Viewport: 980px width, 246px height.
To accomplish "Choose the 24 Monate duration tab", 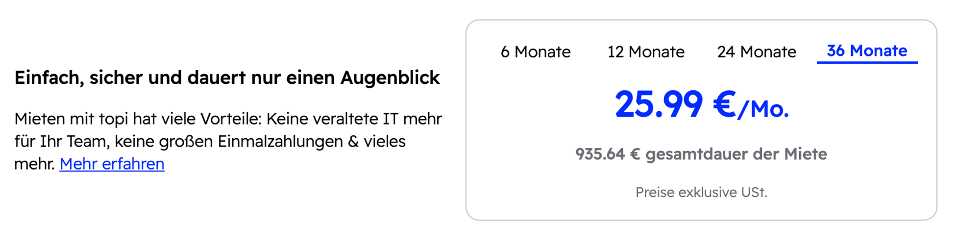I will click(757, 52).
